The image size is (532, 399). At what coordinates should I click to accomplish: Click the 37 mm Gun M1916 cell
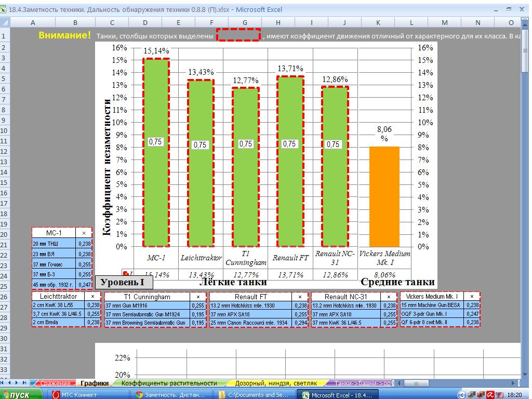tap(147, 305)
